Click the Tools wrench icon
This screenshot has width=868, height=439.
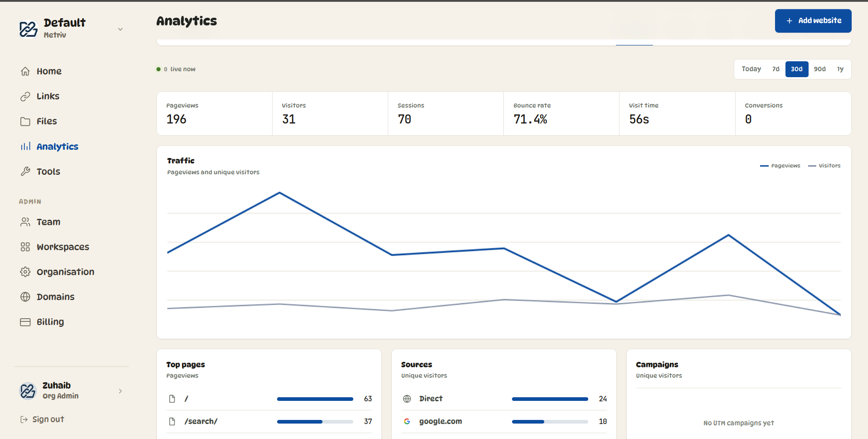25,171
